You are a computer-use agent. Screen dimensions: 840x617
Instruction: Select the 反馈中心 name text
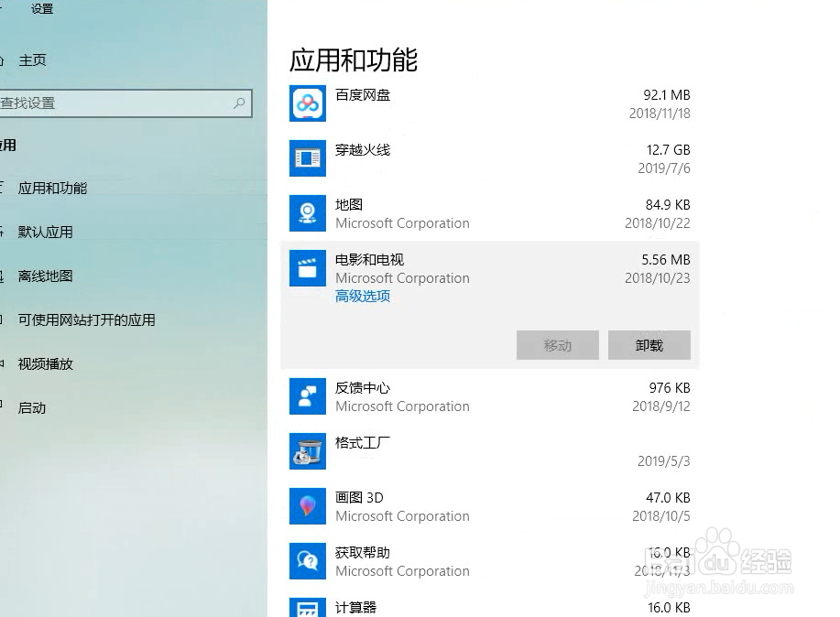point(363,388)
